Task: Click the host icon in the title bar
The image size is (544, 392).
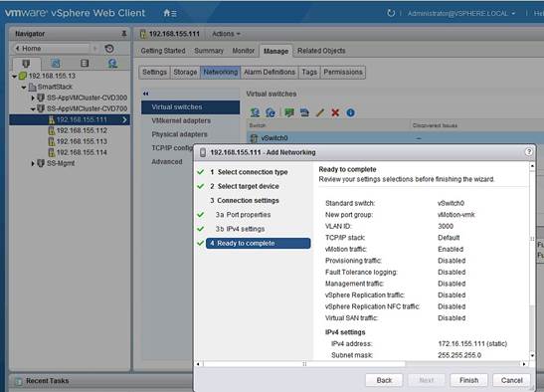Action: point(142,34)
